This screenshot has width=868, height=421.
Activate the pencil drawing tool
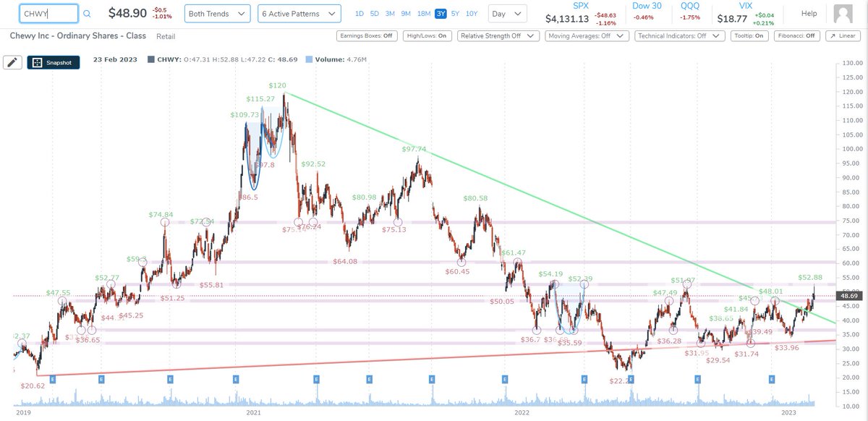point(12,62)
